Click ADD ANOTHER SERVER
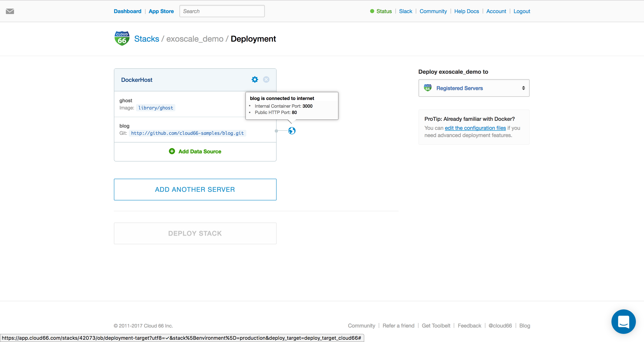 pyautogui.click(x=195, y=189)
